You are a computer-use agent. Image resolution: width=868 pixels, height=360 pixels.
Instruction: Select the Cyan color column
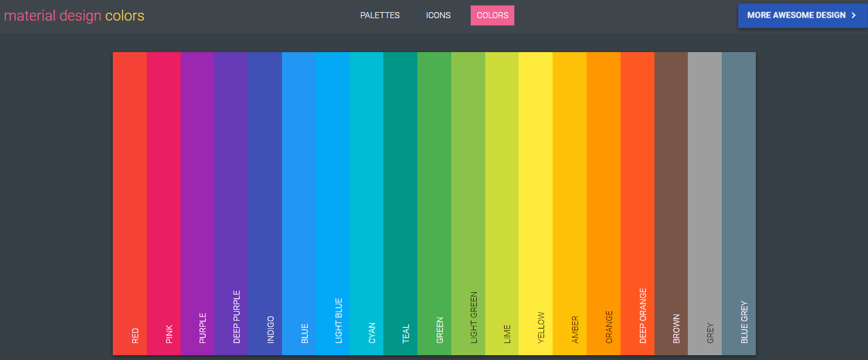(x=367, y=204)
